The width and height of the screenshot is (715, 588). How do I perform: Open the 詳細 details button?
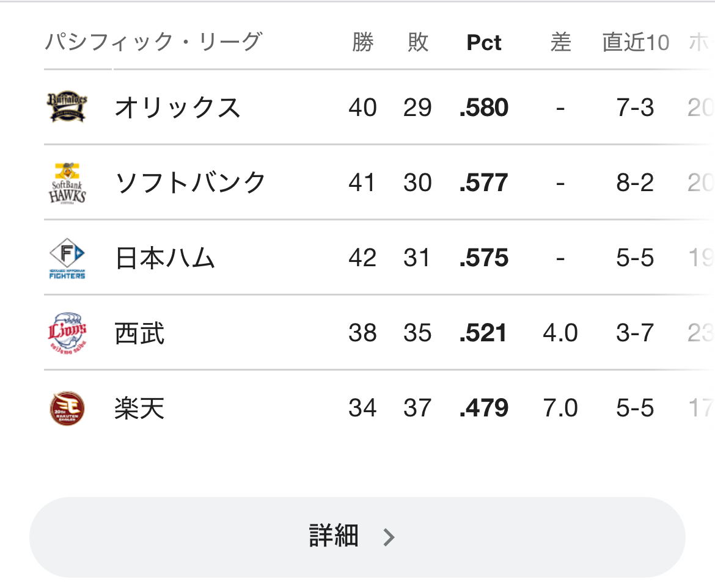357,537
